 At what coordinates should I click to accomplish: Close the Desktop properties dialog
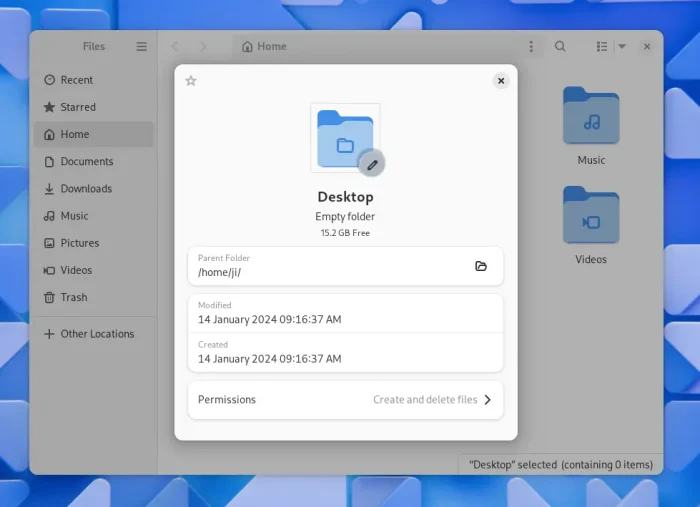(500, 81)
